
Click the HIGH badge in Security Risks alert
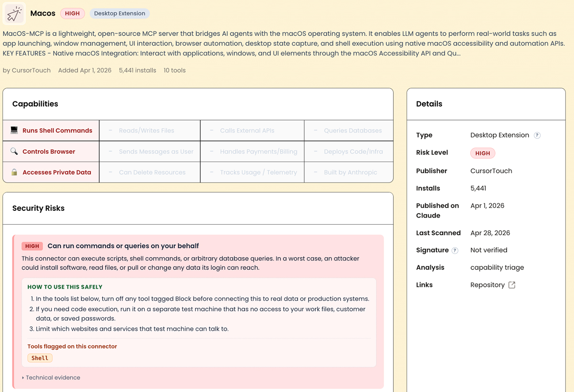click(32, 246)
